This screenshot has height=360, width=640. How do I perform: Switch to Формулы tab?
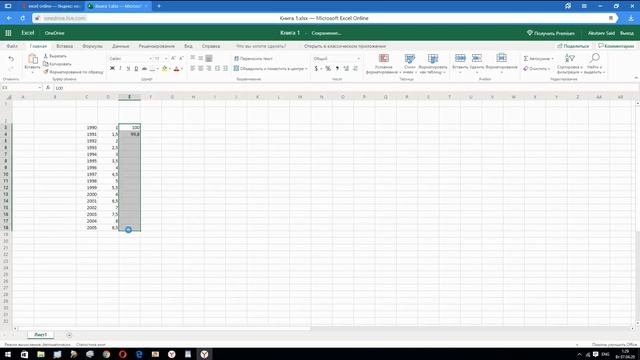pos(92,46)
